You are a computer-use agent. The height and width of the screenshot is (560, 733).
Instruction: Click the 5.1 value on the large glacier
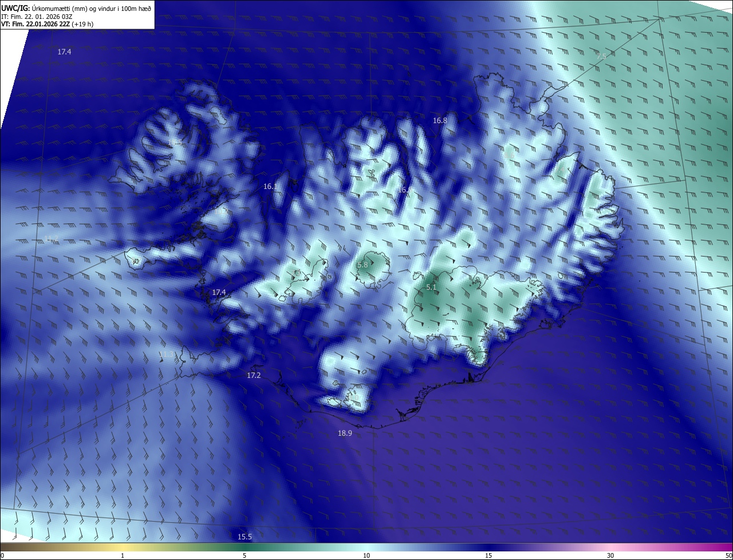tap(432, 287)
